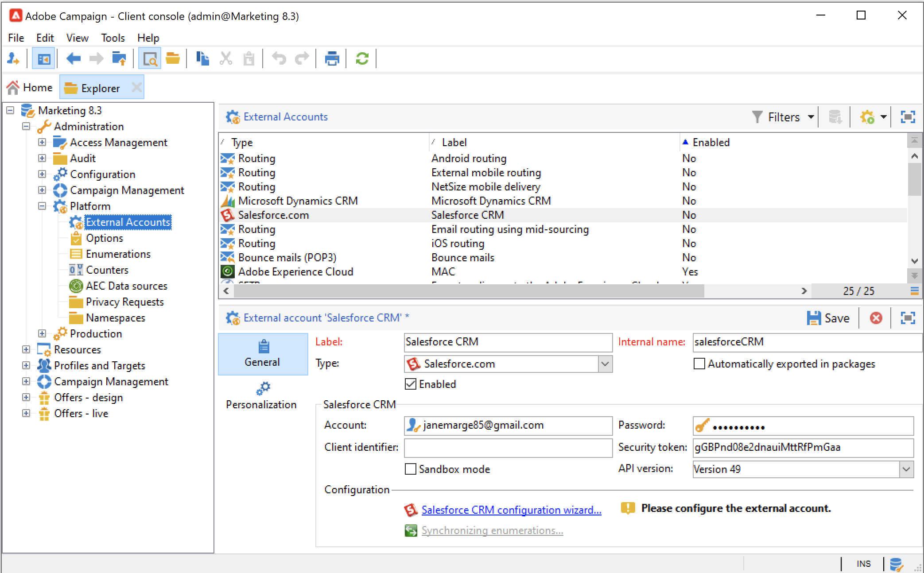This screenshot has height=573, width=924.
Task: Click the red cancel icon beside Save
Action: (876, 318)
